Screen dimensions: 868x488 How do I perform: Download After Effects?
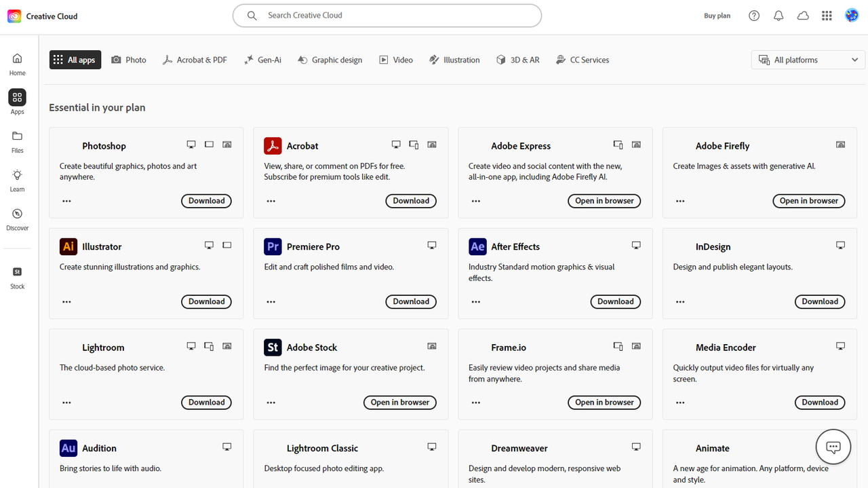click(616, 301)
